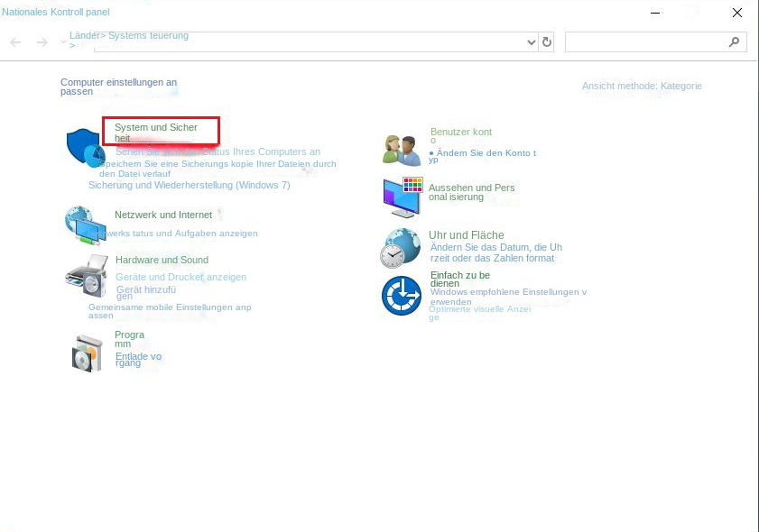Expand the address bar history dropdown
The height and width of the screenshot is (532, 759).
(531, 42)
